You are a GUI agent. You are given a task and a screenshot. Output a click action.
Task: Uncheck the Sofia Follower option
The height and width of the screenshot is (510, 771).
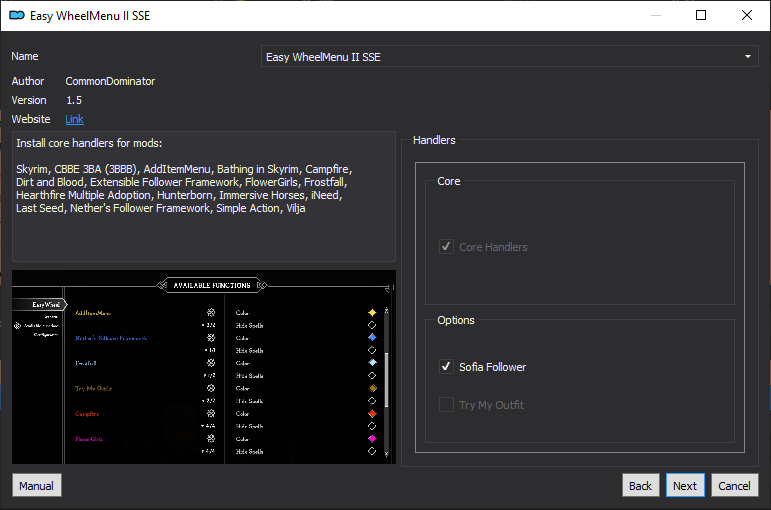pyautogui.click(x=446, y=366)
